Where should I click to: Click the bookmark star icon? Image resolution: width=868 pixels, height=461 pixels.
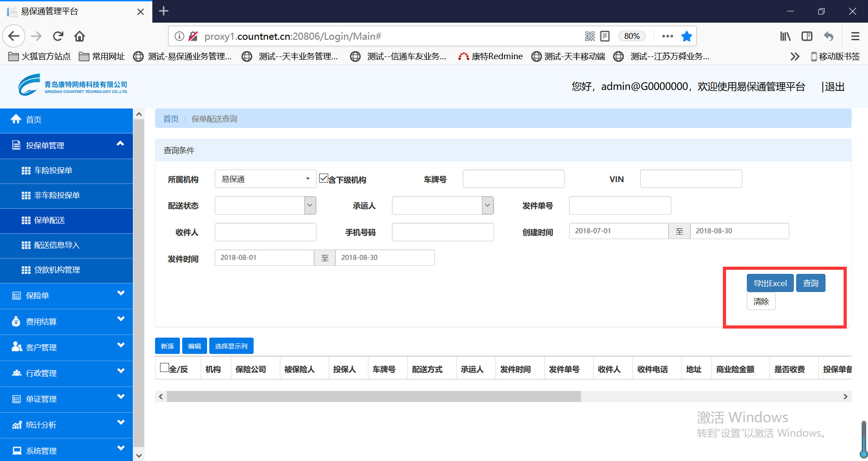click(x=686, y=36)
